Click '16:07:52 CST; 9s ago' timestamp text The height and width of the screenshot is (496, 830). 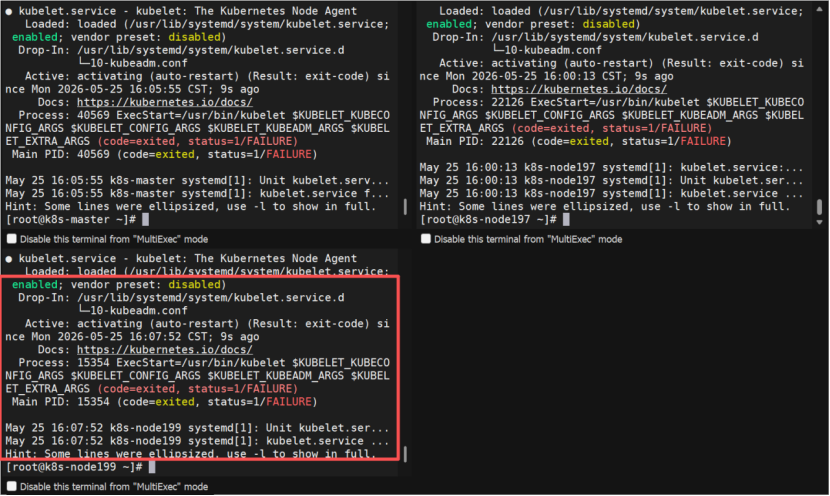(x=194, y=337)
